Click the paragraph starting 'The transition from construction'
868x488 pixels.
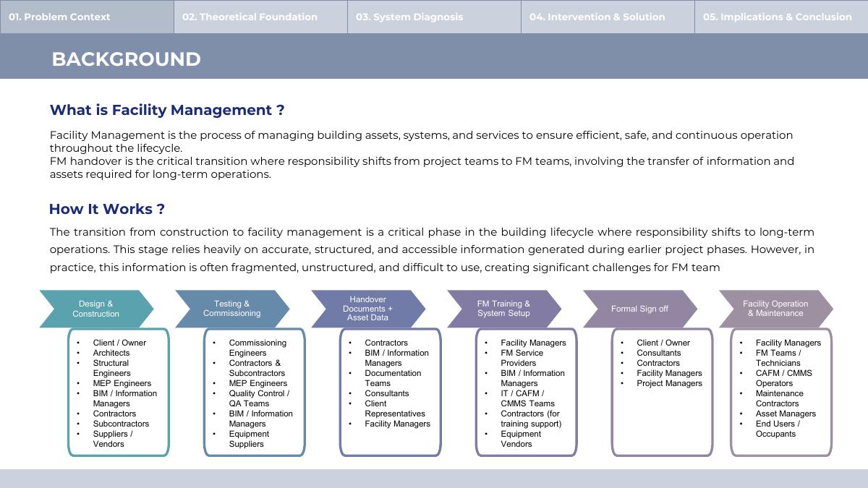[432, 249]
